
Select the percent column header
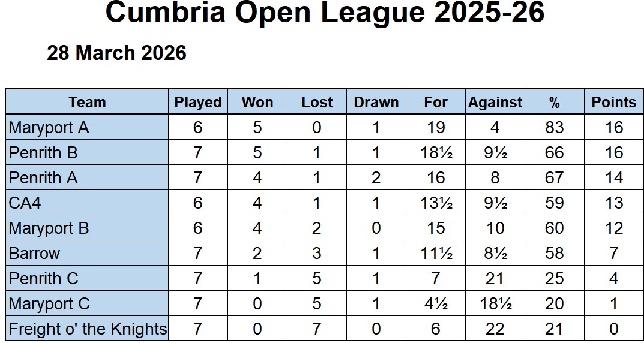pyautogui.click(x=555, y=102)
